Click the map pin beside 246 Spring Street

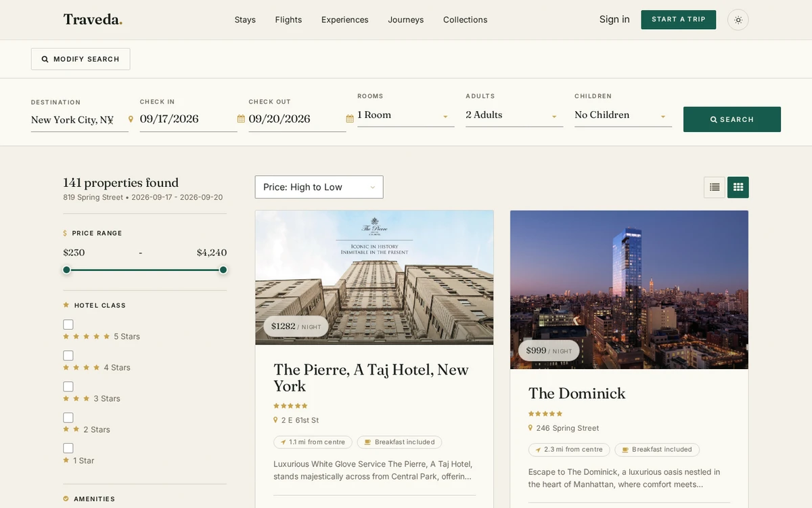531,428
